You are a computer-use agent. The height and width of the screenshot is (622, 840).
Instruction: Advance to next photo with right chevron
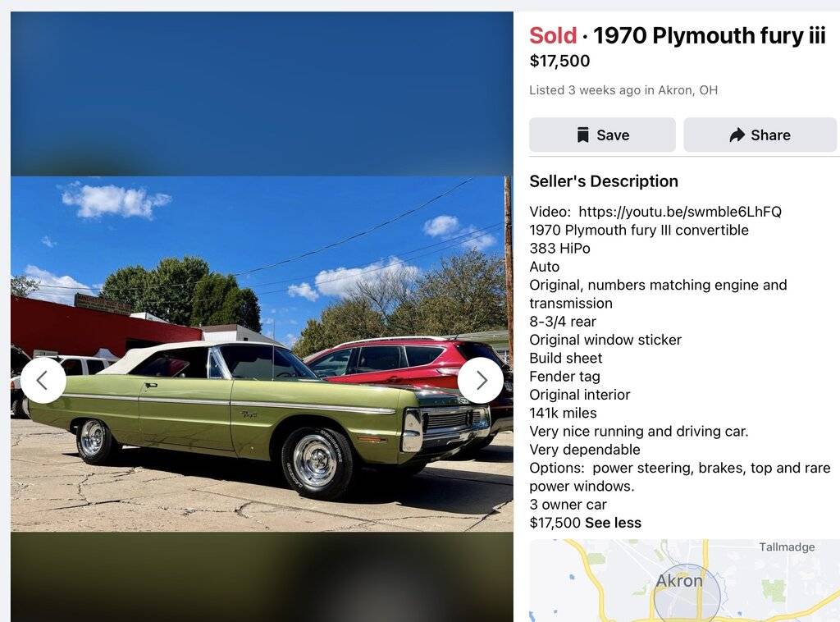pyautogui.click(x=481, y=381)
